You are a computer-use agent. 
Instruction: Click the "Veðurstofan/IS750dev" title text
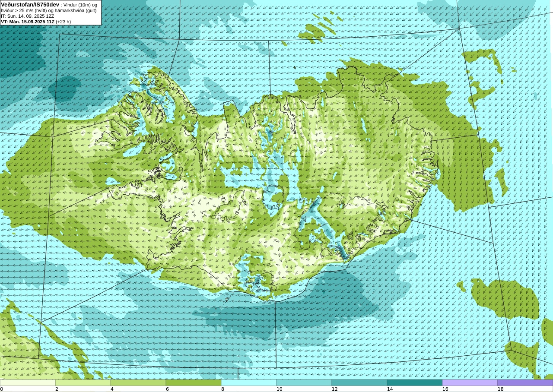(x=30, y=4)
